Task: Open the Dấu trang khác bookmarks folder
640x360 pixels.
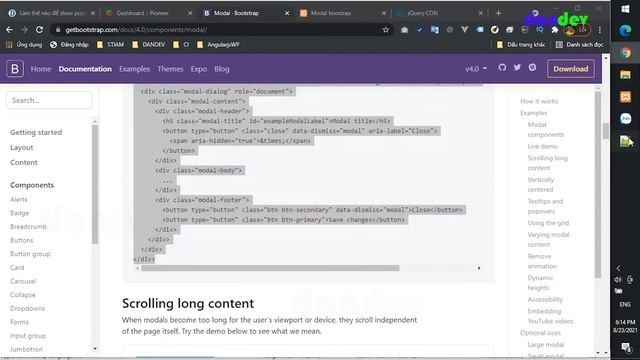Action: click(x=521, y=44)
